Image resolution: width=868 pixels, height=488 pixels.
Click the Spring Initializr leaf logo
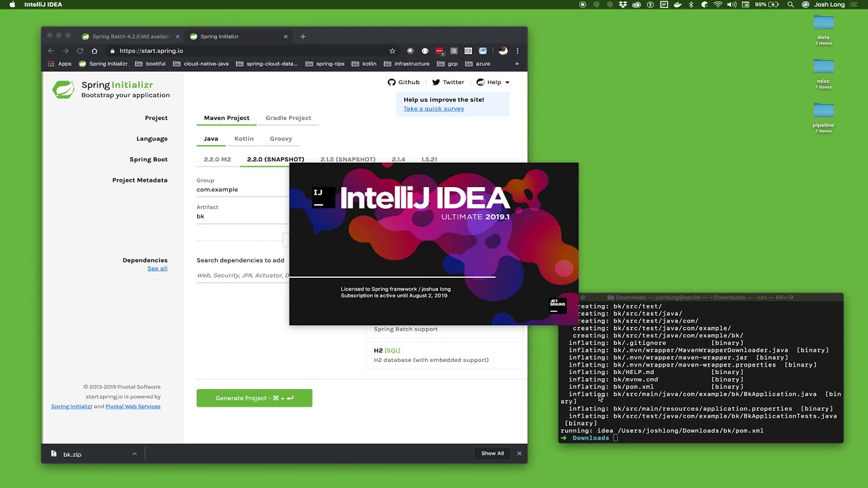point(63,89)
